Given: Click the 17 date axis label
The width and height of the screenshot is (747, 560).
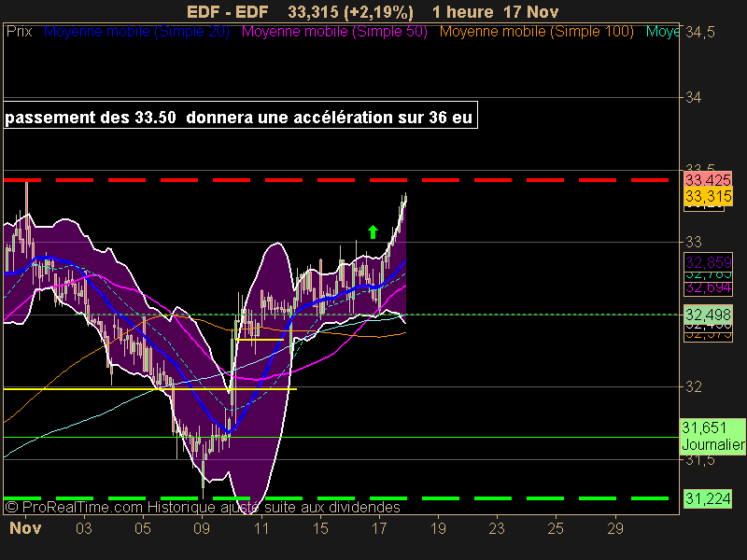Looking at the screenshot, I should click(379, 528).
